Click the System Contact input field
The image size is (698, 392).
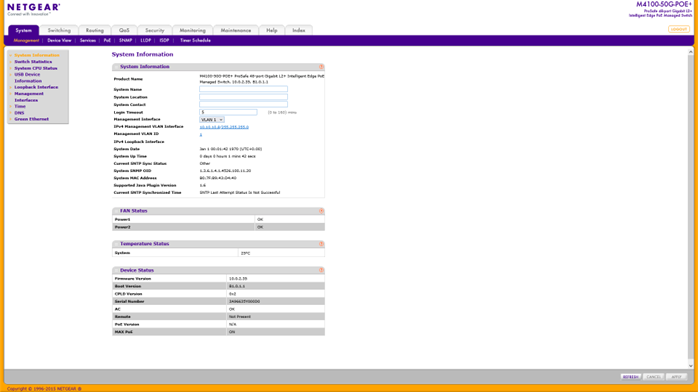point(243,105)
